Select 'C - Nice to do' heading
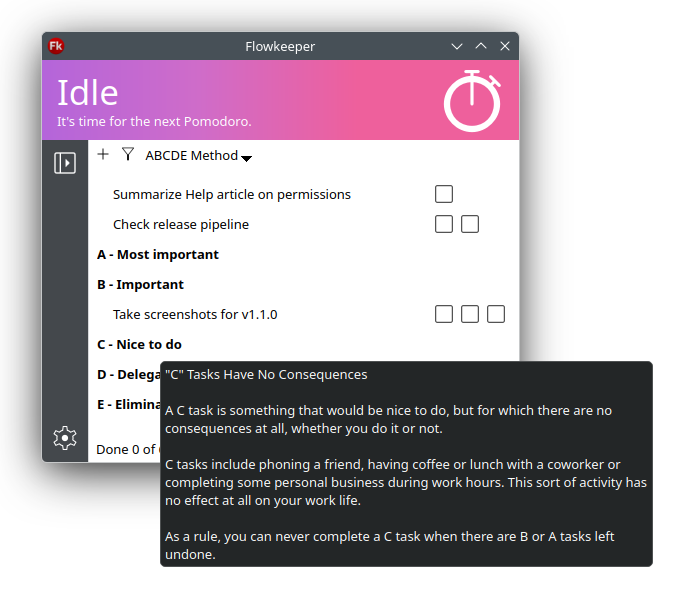Viewport: 691px width, 597px height. click(x=139, y=344)
